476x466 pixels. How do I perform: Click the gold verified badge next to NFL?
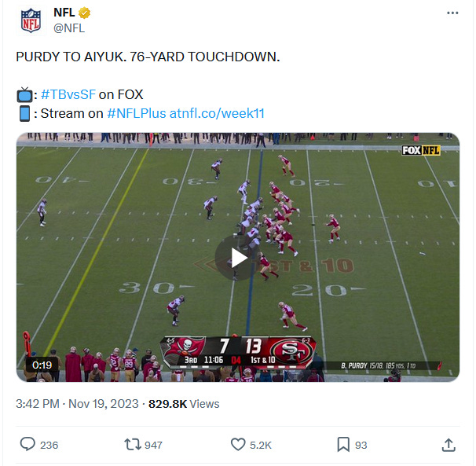84,13
